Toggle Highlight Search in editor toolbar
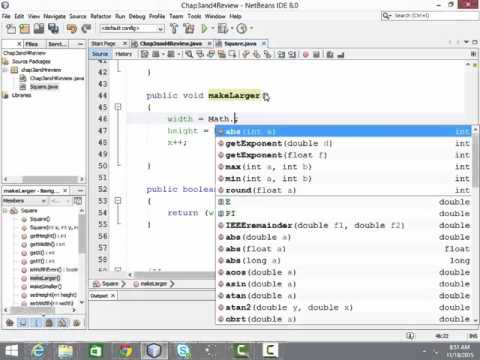 (x=222, y=54)
